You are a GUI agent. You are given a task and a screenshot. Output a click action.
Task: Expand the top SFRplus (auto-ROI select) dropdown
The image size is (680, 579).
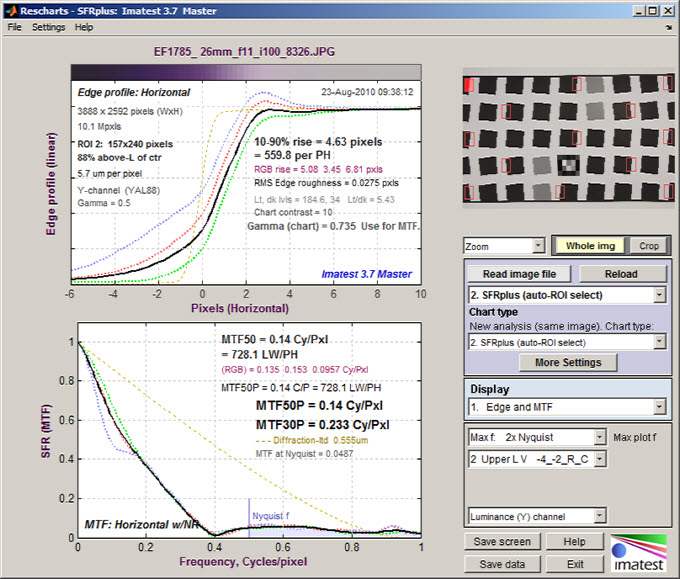pos(567,295)
